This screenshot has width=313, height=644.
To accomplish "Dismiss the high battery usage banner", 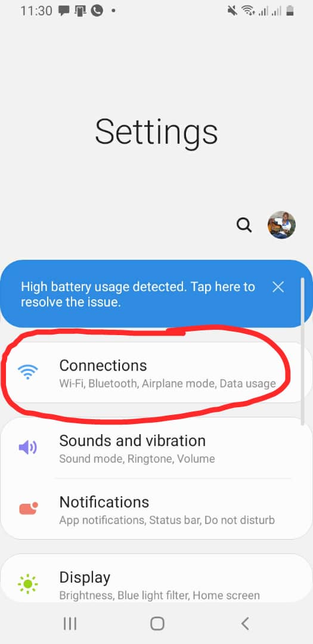I will 278,287.
